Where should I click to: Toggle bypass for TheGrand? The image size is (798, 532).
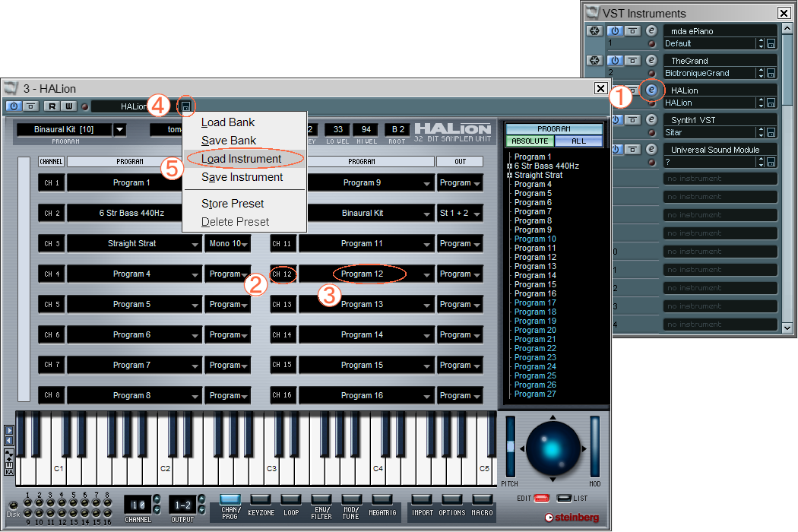pyautogui.click(x=632, y=61)
